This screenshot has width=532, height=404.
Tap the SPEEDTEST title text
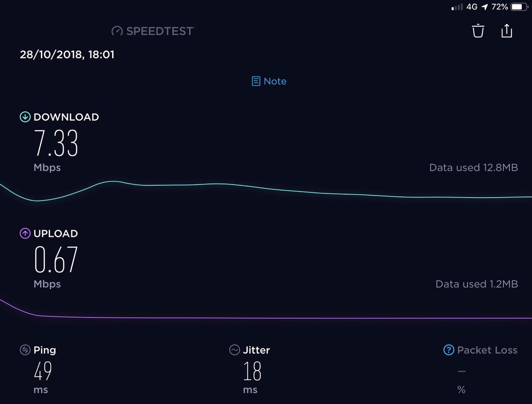(x=160, y=31)
